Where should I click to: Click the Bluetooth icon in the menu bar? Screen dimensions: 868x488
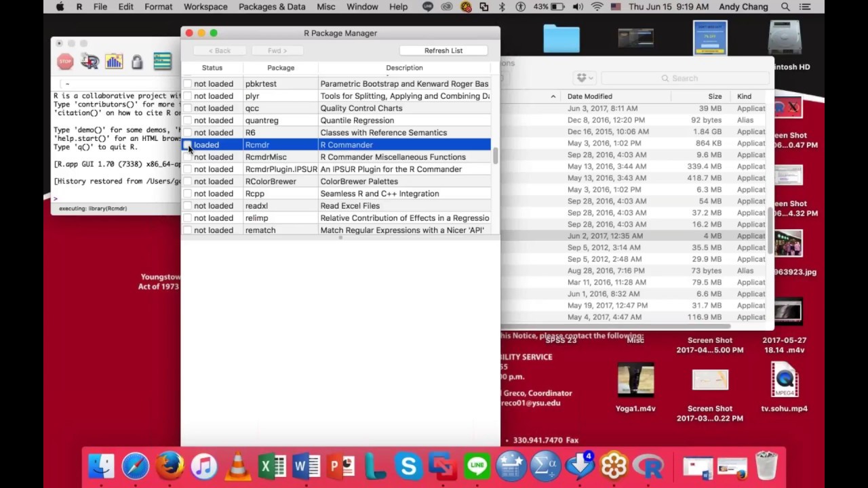coord(502,7)
